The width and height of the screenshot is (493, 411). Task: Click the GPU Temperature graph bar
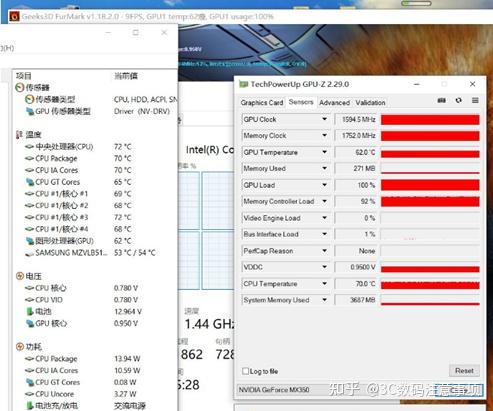point(430,152)
